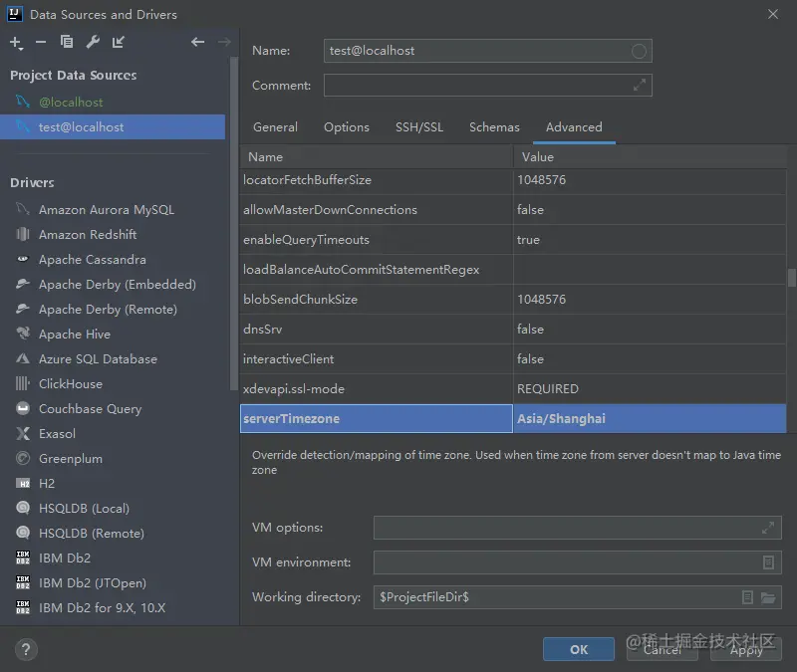Click the properties table scrollbar thumb
The image size is (797, 672).
point(791,278)
